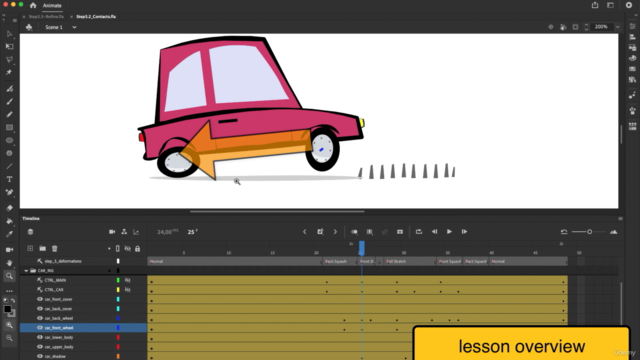The width and height of the screenshot is (640, 360).
Task: Select the Rectangle tool
Action: [x=9, y=128]
